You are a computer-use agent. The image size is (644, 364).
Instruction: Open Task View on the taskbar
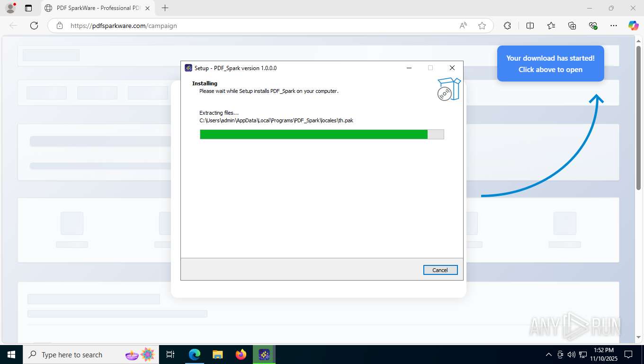coord(170,355)
